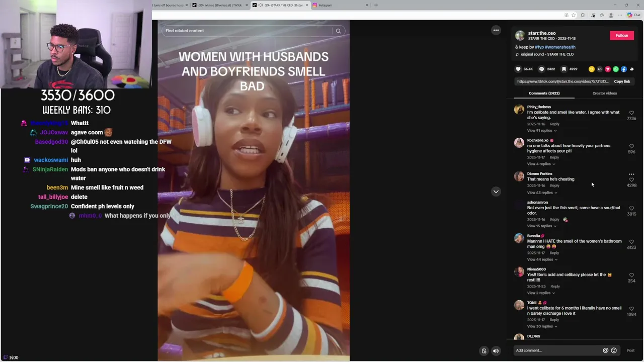Click the TikTok video player to pause
The image size is (644, 362).
(254, 191)
